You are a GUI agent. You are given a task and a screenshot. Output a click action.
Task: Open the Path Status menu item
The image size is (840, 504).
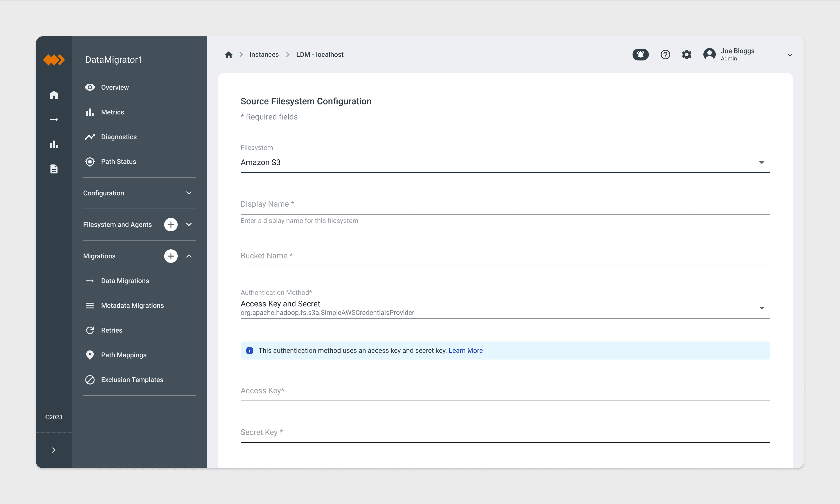[118, 162]
